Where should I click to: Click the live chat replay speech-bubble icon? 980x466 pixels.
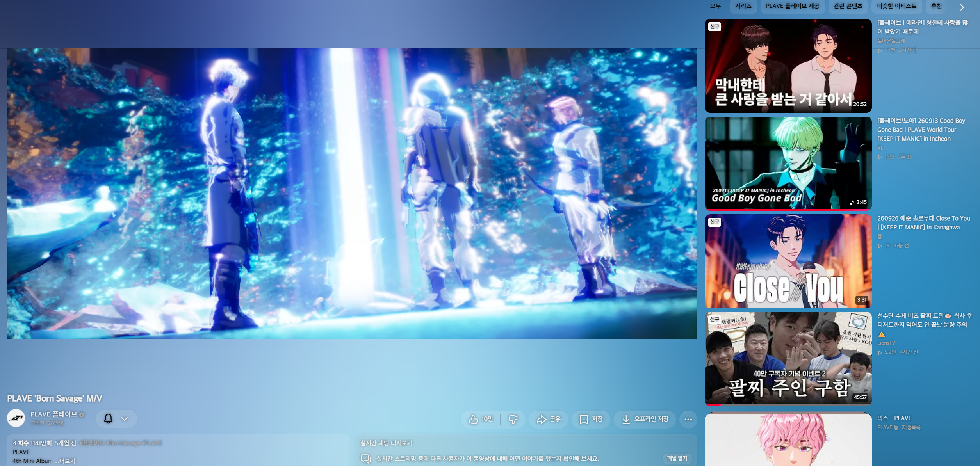[x=365, y=459]
